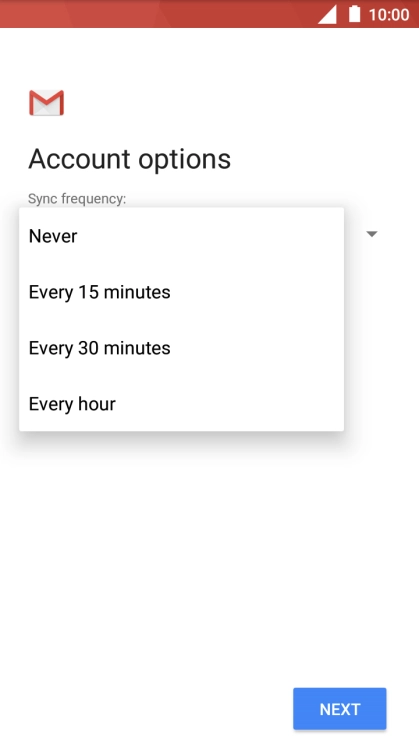The height and width of the screenshot is (746, 419).
Task: Tap the cellular signal icon
Action: [x=327, y=14]
